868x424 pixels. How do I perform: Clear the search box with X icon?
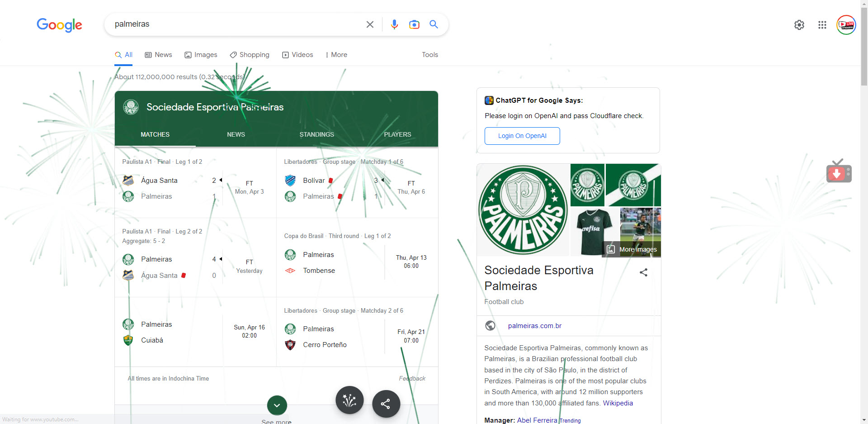tap(370, 24)
